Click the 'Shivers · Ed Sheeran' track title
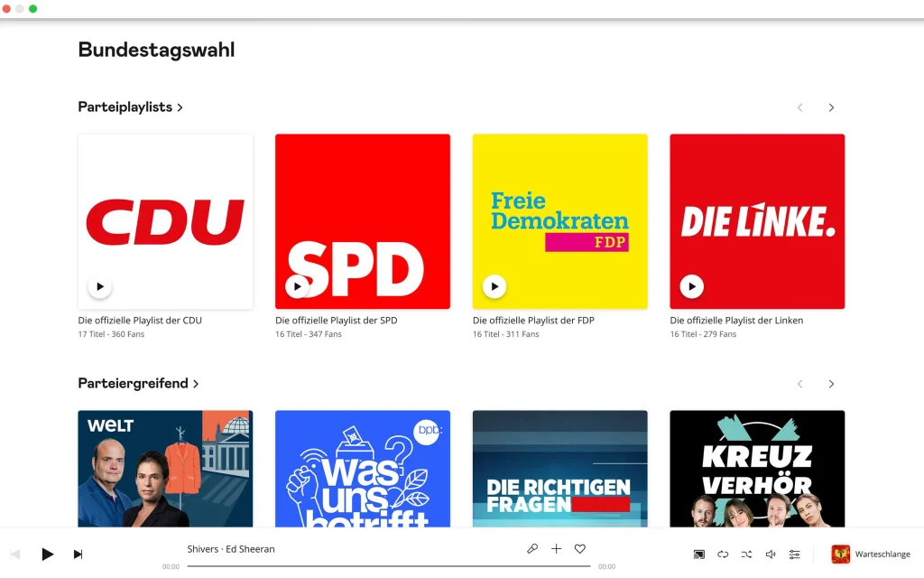Screen dimensions: 924x578 (x=231, y=549)
